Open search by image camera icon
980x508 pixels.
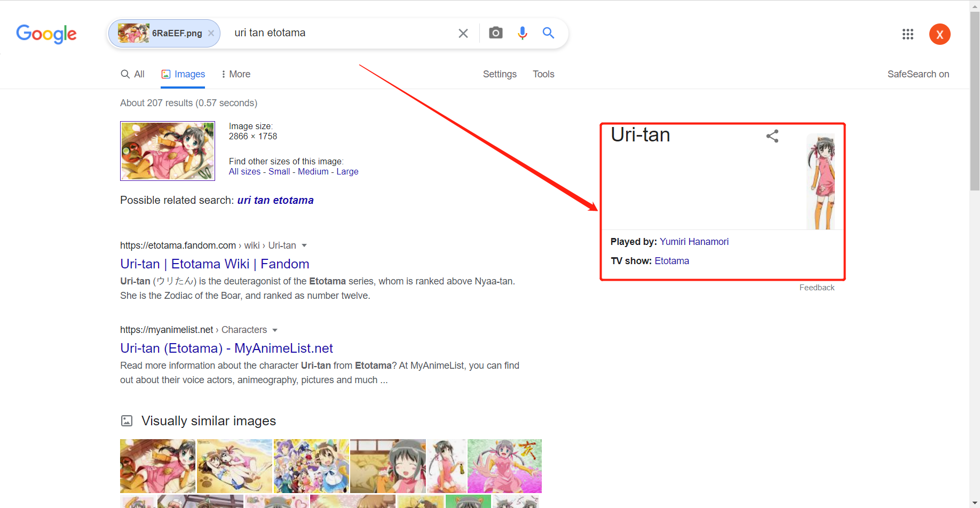tap(496, 33)
